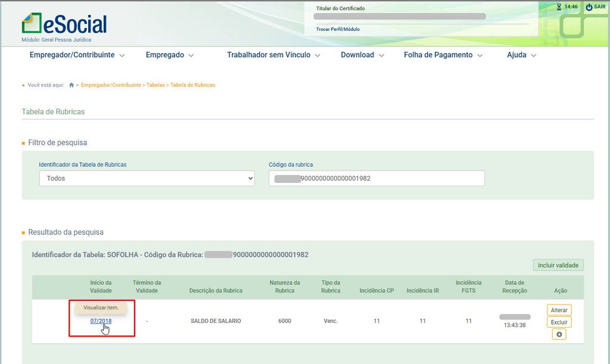Click the Trocar Perfil/Módulo link
This screenshot has height=364, width=610.
[x=338, y=29]
